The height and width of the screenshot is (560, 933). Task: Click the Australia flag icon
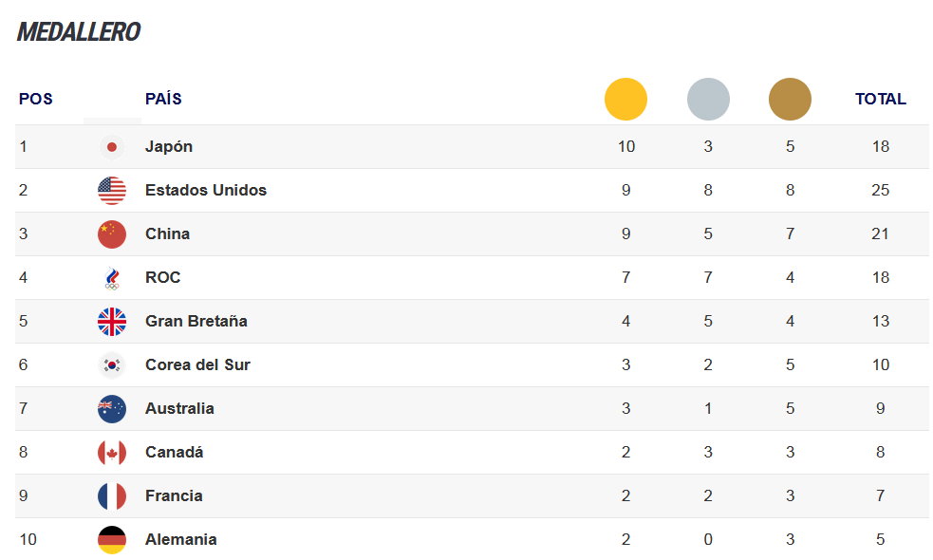[112, 409]
